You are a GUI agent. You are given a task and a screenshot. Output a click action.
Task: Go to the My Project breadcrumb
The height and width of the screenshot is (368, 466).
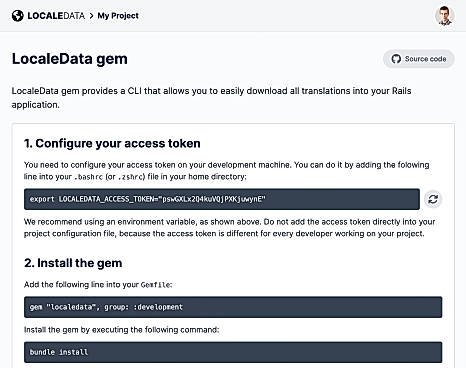pyautogui.click(x=118, y=16)
